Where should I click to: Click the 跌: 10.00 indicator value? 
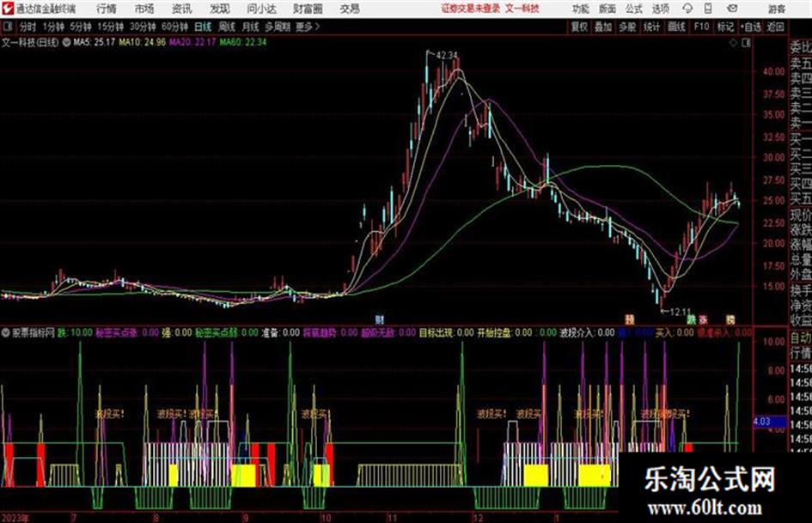[75, 333]
